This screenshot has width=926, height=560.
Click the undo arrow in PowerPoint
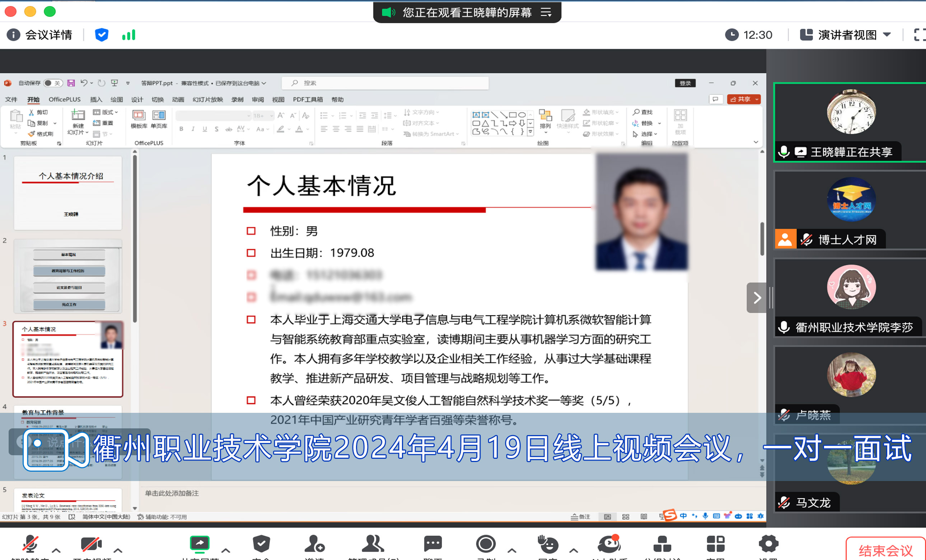(x=84, y=83)
